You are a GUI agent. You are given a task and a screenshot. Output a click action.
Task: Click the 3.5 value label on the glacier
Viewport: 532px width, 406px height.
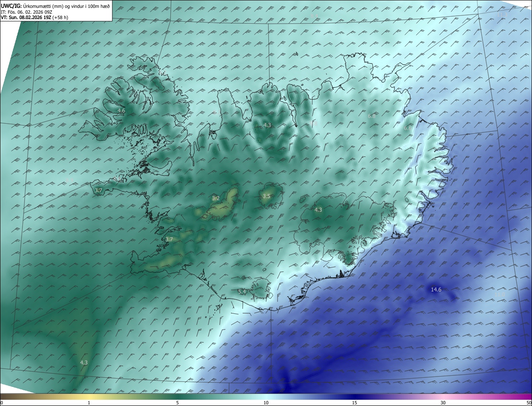[x=266, y=196]
